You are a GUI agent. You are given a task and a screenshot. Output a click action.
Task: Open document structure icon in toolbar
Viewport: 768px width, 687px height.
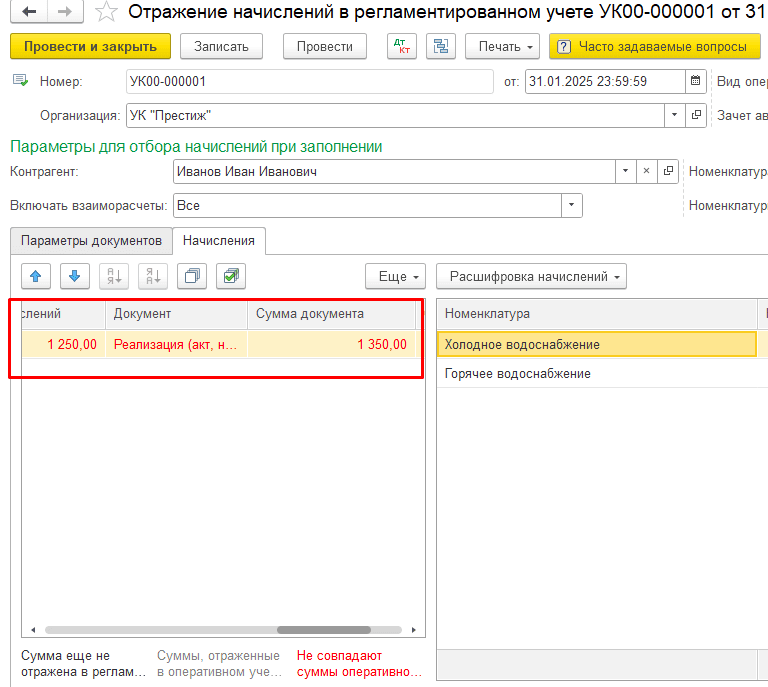click(439, 47)
